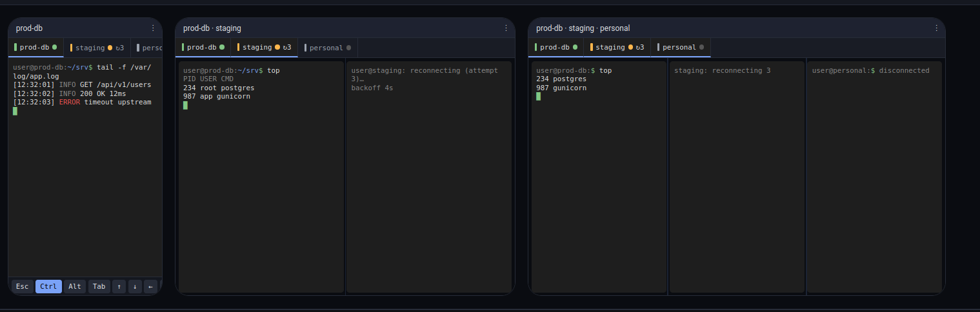Click the '234 postgres' row in the three-pane window
The image size is (980, 312).
tap(561, 79)
